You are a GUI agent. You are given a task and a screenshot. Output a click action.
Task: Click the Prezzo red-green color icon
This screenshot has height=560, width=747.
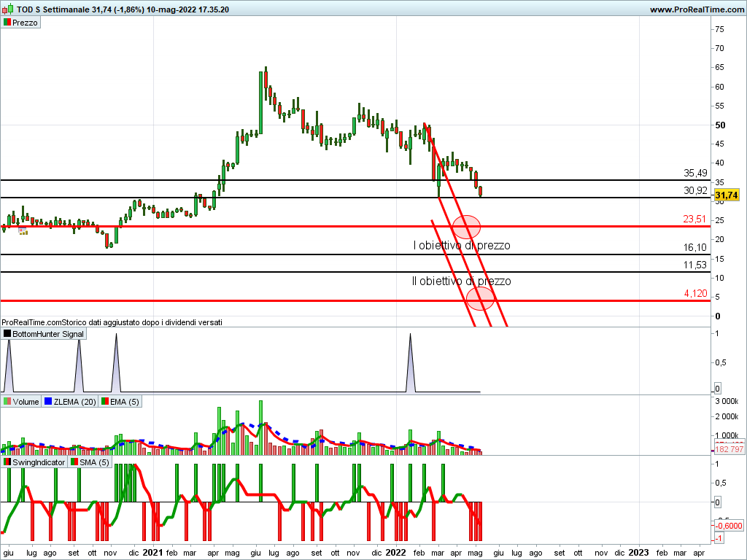click(7, 23)
